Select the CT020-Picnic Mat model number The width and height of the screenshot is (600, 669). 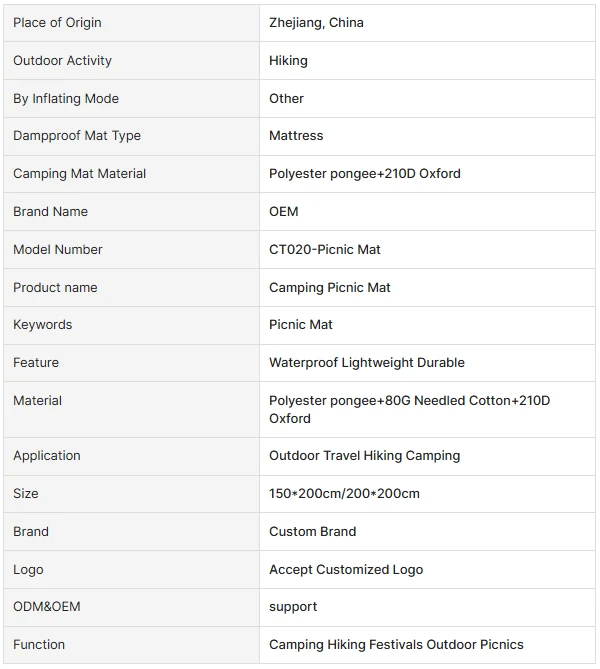(x=324, y=250)
